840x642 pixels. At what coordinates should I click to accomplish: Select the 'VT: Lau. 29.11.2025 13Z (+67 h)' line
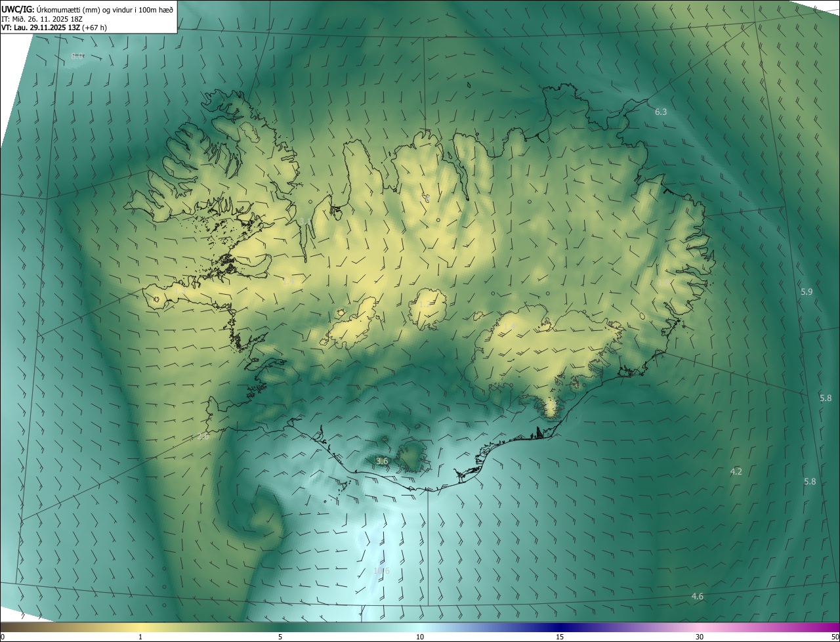[x=54, y=28]
